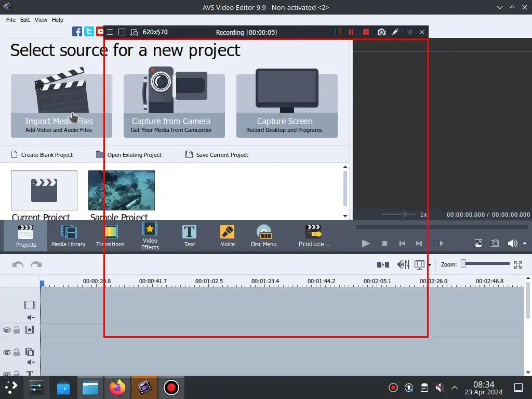Open the Transitions panel
This screenshot has height=399, width=532.
[x=110, y=236]
